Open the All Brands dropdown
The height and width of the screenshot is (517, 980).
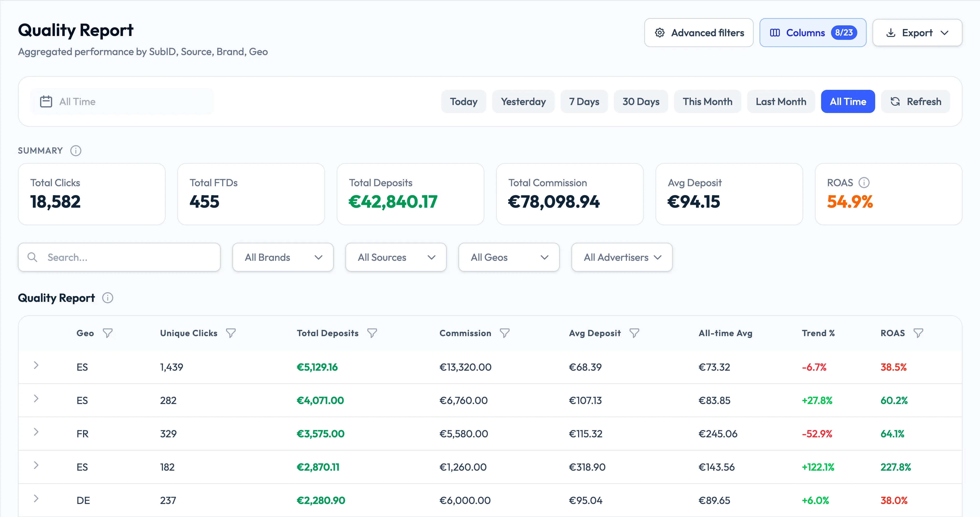[283, 257]
